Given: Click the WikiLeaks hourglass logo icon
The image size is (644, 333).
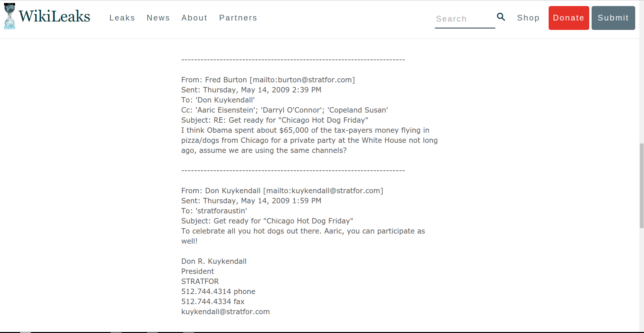Looking at the screenshot, I should tap(9, 16).
